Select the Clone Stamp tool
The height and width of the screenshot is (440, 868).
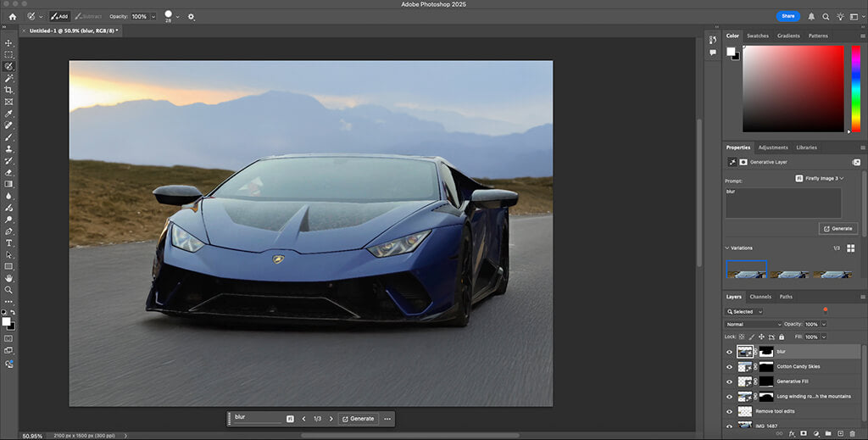pyautogui.click(x=8, y=149)
